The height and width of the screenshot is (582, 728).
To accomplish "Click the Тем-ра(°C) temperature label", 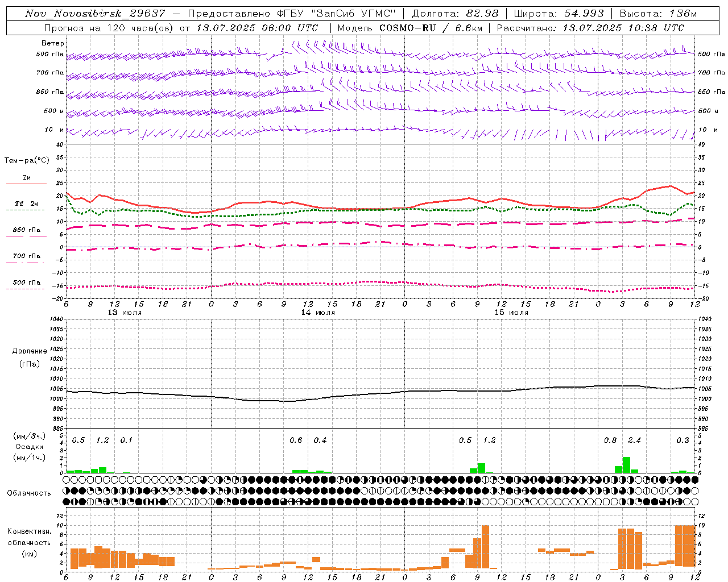I will (27, 161).
